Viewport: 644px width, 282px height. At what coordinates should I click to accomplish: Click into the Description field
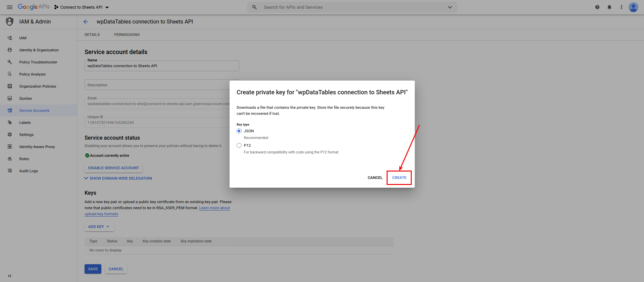click(157, 85)
